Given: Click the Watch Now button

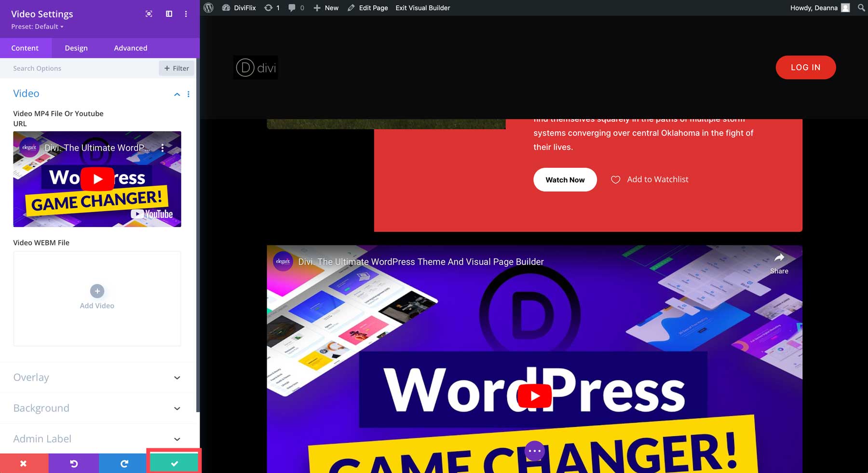Looking at the screenshot, I should (565, 180).
